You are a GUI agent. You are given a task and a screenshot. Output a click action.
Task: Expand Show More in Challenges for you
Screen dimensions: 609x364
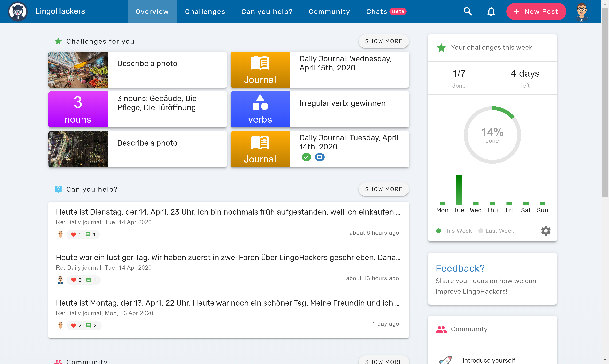(x=384, y=41)
